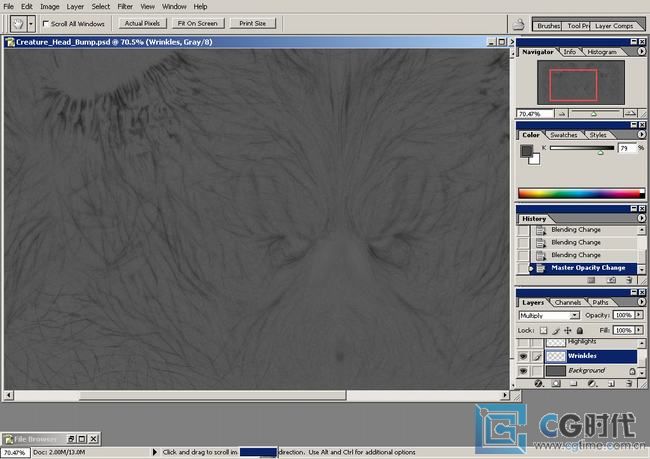The width and height of the screenshot is (650, 459).
Task: Select the Hand tool icon in options bar
Action: pos(17,24)
